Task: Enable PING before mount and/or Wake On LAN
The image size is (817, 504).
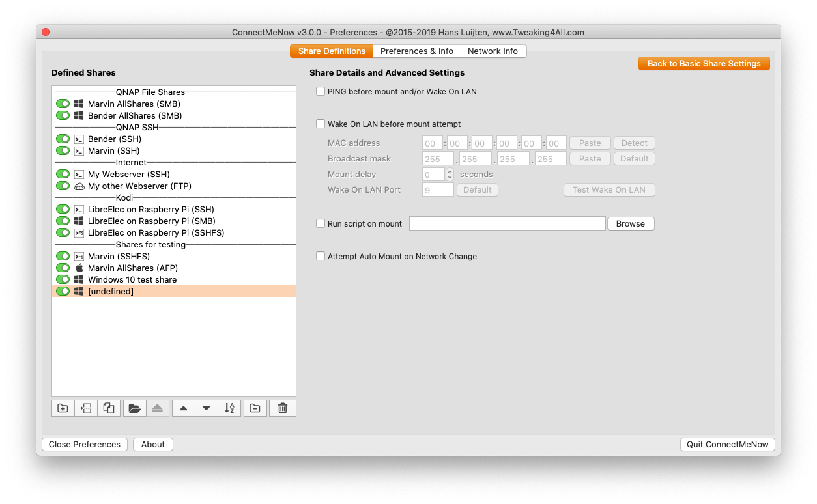Action: pyautogui.click(x=321, y=91)
